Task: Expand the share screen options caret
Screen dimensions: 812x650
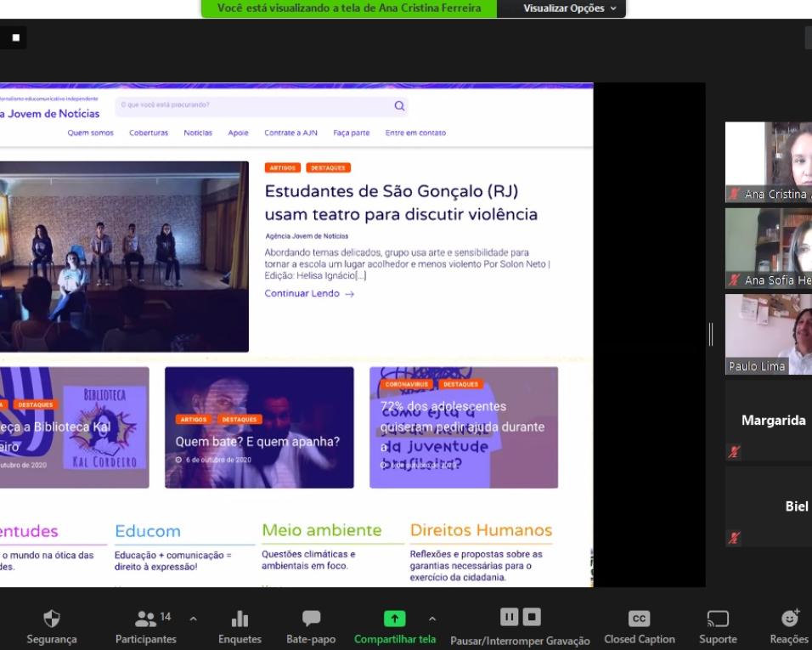Action: [x=432, y=619]
